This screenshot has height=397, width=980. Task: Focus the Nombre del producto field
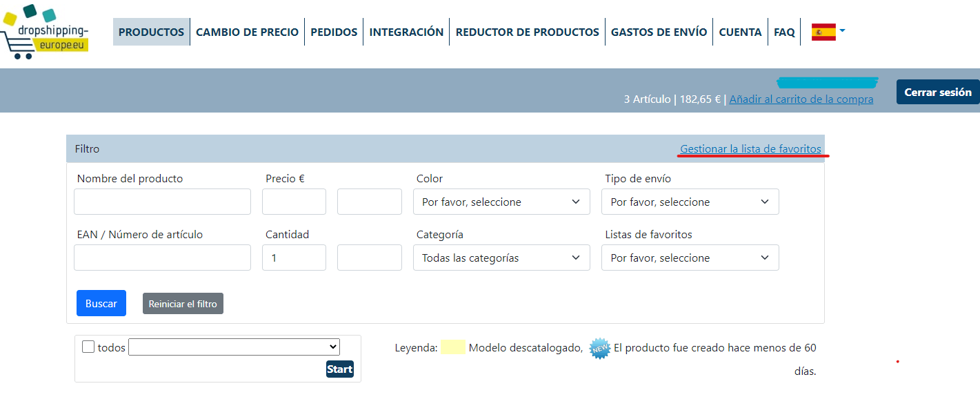pos(162,202)
